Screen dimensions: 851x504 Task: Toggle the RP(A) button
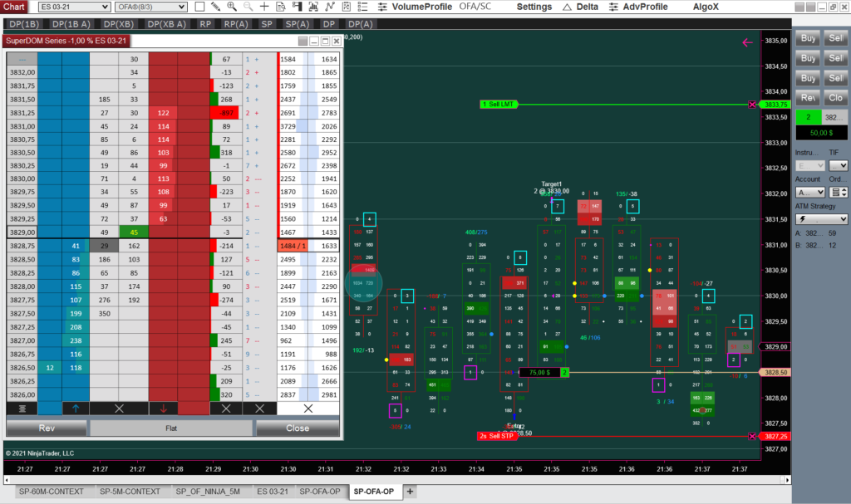[236, 24]
